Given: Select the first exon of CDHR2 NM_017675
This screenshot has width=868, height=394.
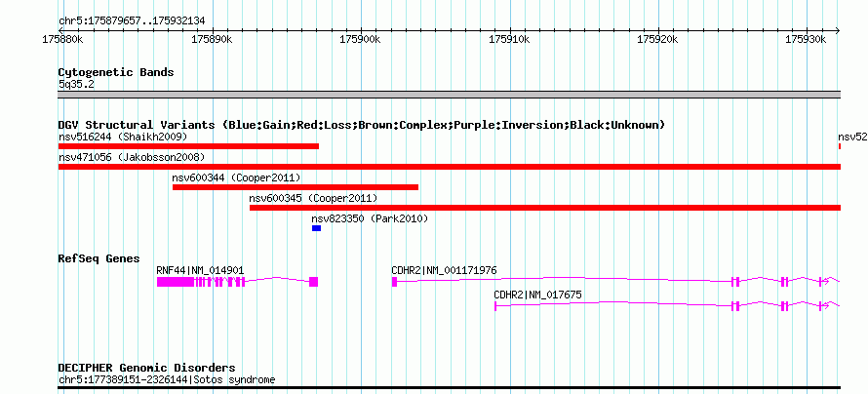Looking at the screenshot, I should point(495,306).
